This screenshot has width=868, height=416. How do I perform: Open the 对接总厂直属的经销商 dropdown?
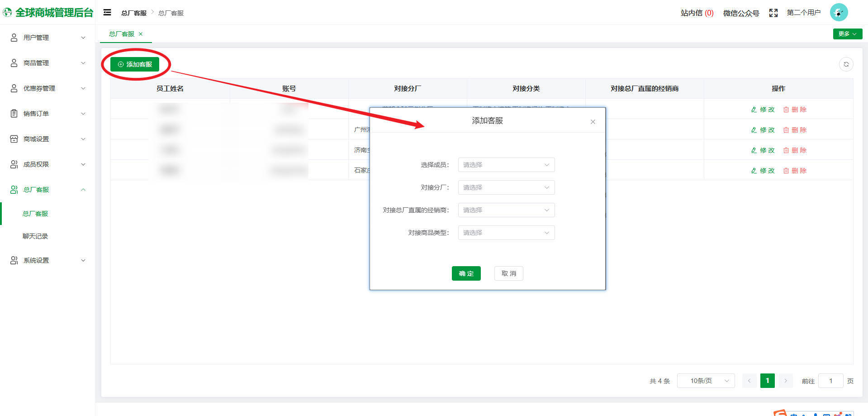[506, 210]
